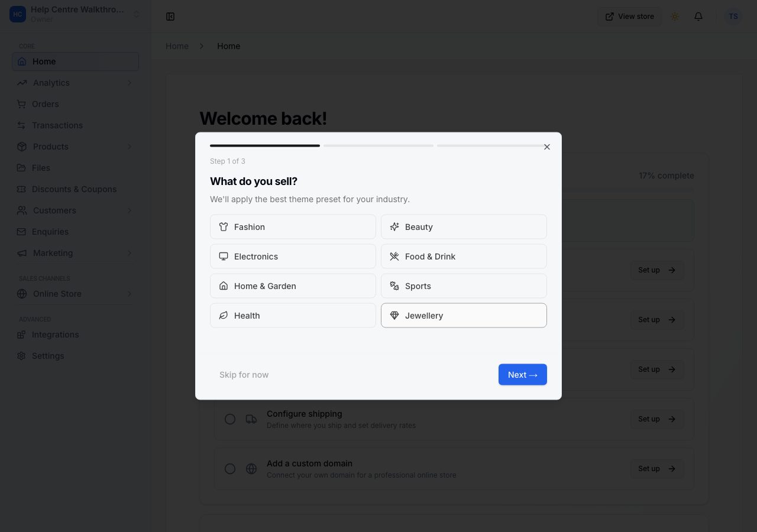Open the TS user avatar menu
Screen dimensions: 757x532
click(x=733, y=17)
